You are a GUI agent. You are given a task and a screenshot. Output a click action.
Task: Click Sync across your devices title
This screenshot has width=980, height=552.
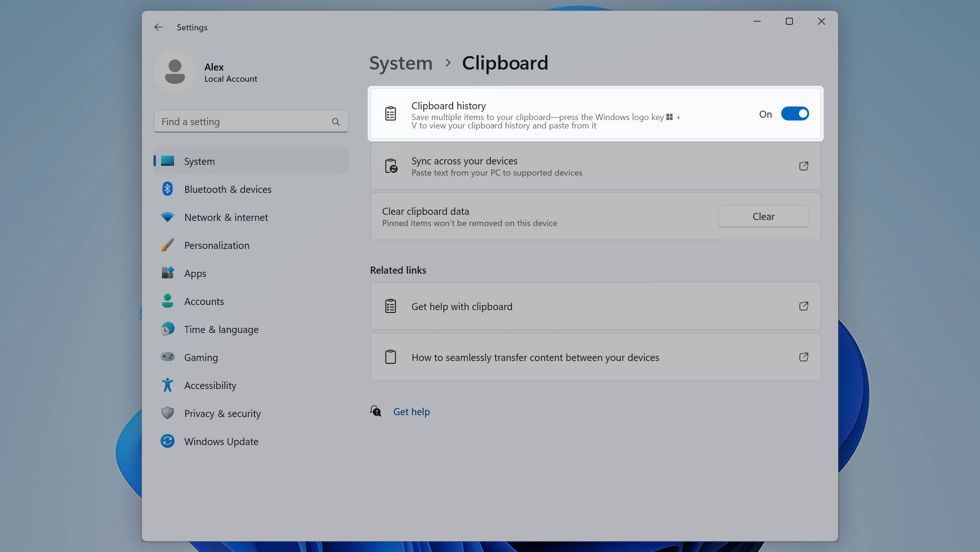pyautogui.click(x=464, y=161)
